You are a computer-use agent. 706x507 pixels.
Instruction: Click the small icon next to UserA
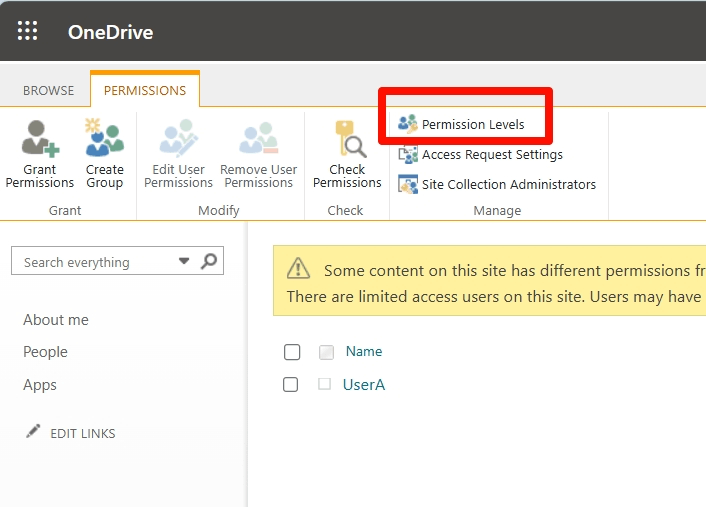point(325,384)
